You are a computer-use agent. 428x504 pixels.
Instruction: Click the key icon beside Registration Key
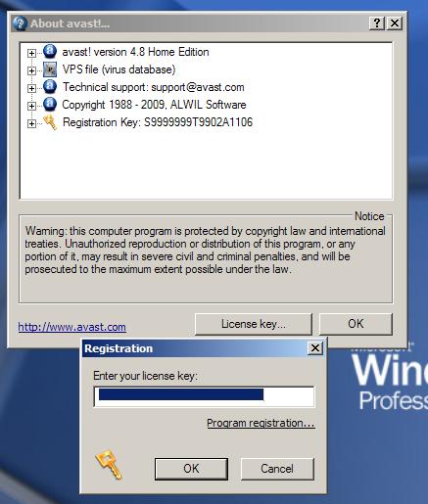(50, 122)
